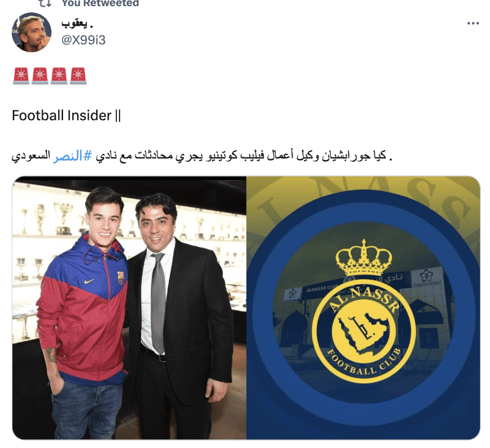
Task: Click the word السعودي in the tweet
Action: [x=31, y=156]
